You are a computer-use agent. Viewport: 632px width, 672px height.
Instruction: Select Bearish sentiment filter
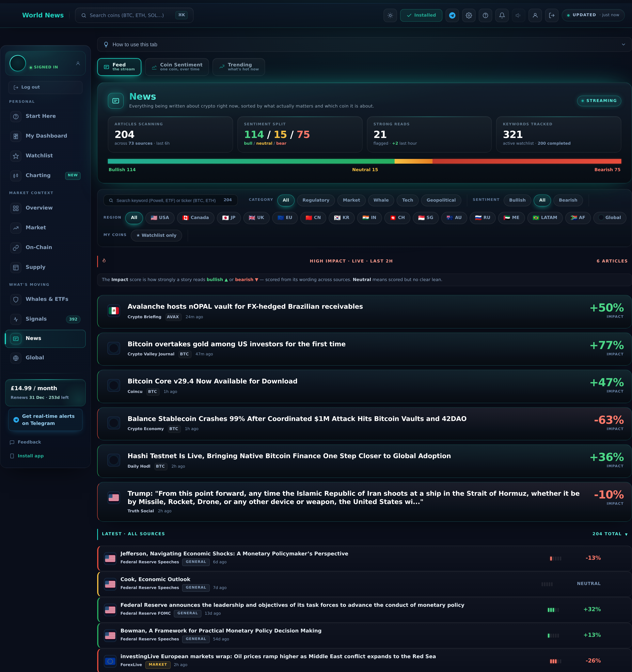pos(568,200)
